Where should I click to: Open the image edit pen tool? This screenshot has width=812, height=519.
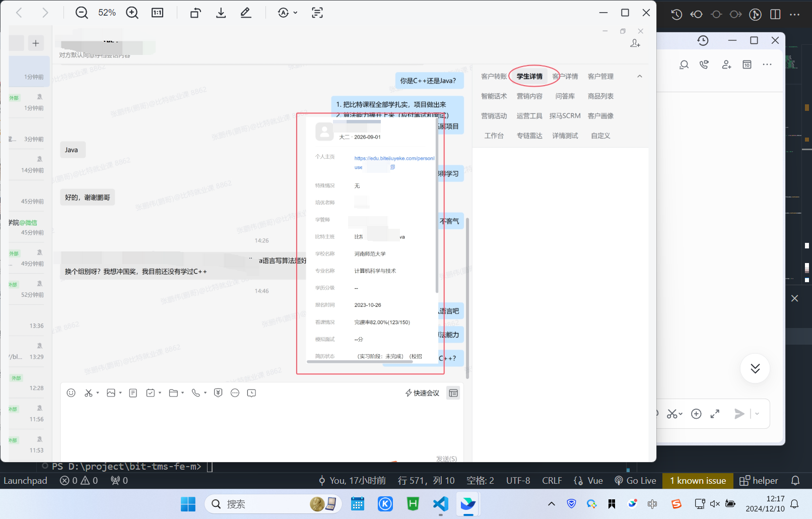pos(246,13)
